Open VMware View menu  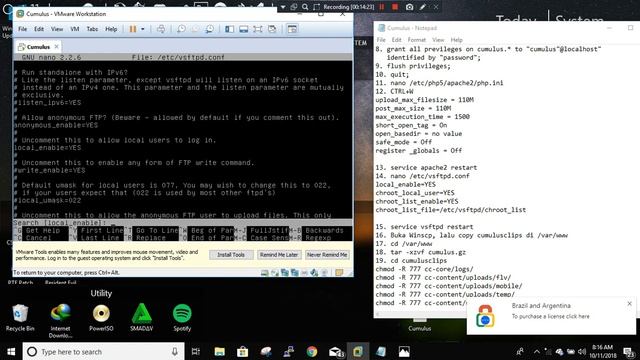point(57,29)
